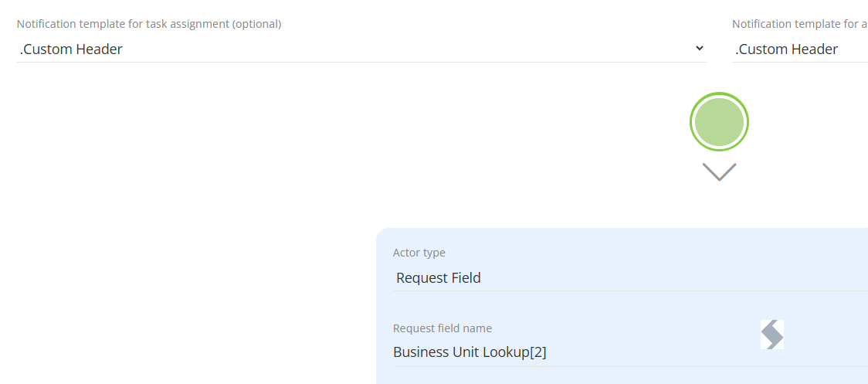Click the inner light-green fill of the node
The width and height of the screenshot is (868, 384).
pyautogui.click(x=719, y=121)
